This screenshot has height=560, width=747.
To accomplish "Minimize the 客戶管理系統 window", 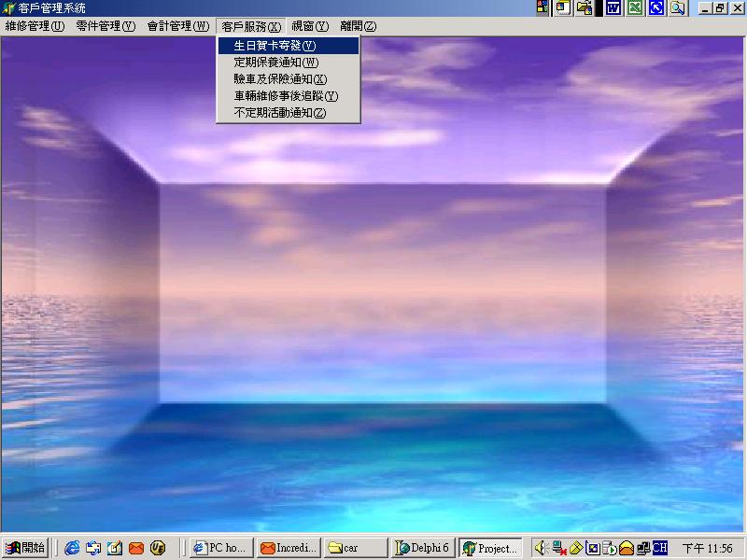I will coord(706,8).
